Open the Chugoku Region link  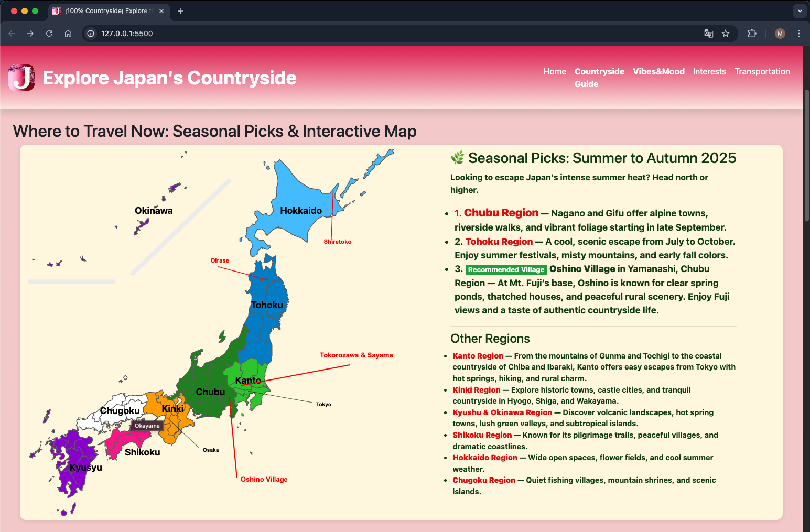pos(484,480)
